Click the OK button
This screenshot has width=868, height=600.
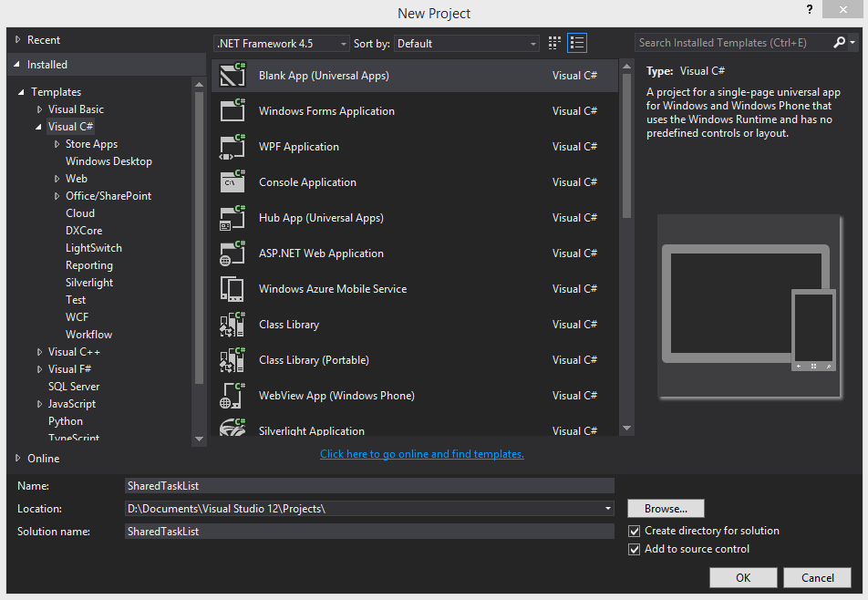[x=743, y=577]
